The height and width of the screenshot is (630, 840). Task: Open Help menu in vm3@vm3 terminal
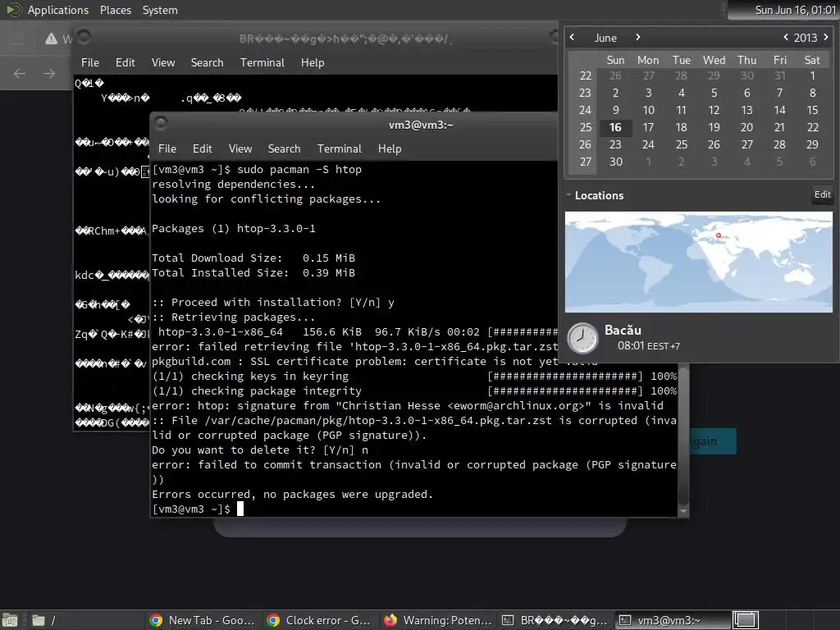click(x=390, y=149)
